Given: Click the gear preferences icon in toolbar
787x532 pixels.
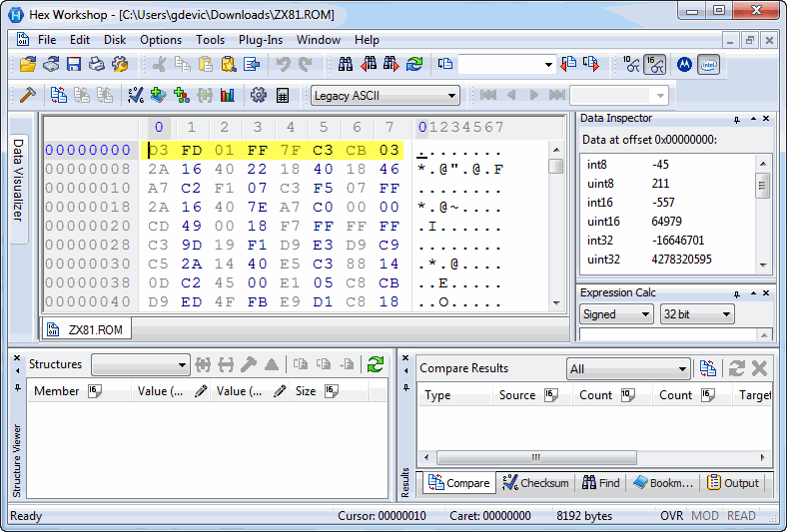Looking at the screenshot, I should [259, 95].
